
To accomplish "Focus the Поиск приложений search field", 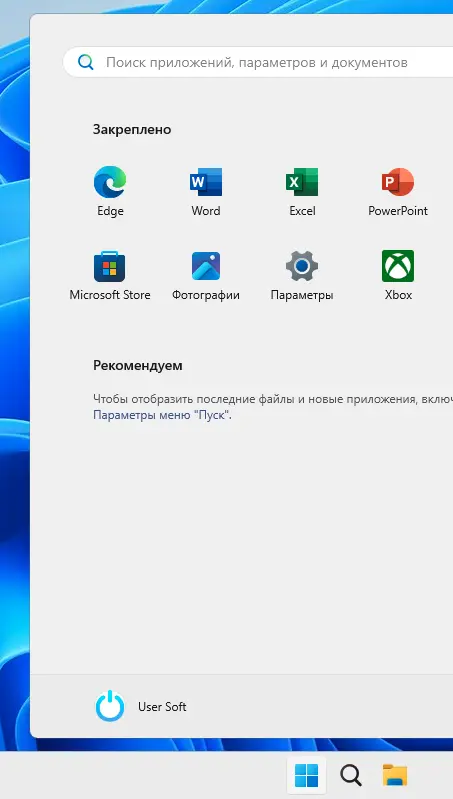I will point(258,62).
